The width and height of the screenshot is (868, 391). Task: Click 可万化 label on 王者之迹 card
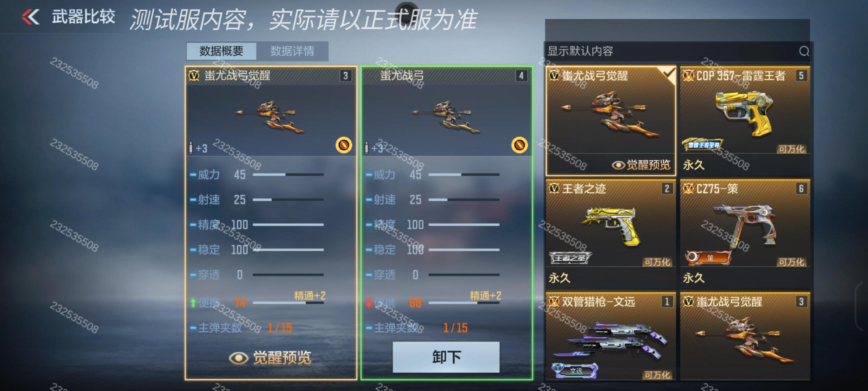(x=657, y=262)
